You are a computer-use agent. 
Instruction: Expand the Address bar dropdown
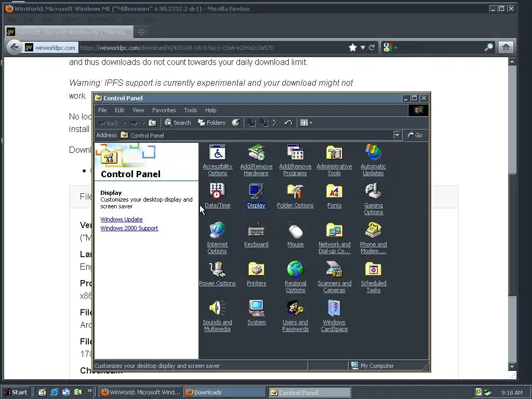(x=397, y=135)
